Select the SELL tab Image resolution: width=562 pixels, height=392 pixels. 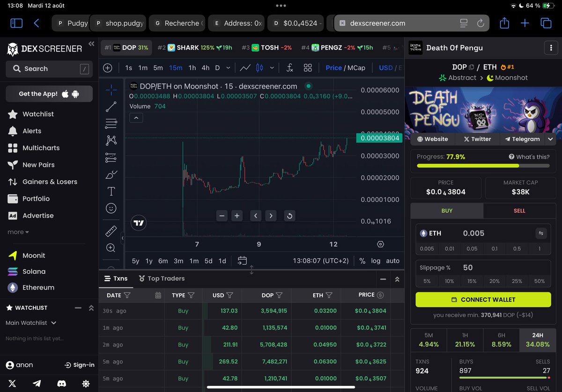tap(519, 211)
